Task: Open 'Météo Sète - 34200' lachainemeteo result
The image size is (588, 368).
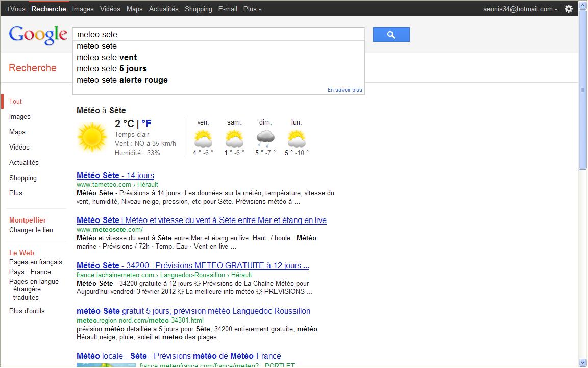Action: click(193, 265)
